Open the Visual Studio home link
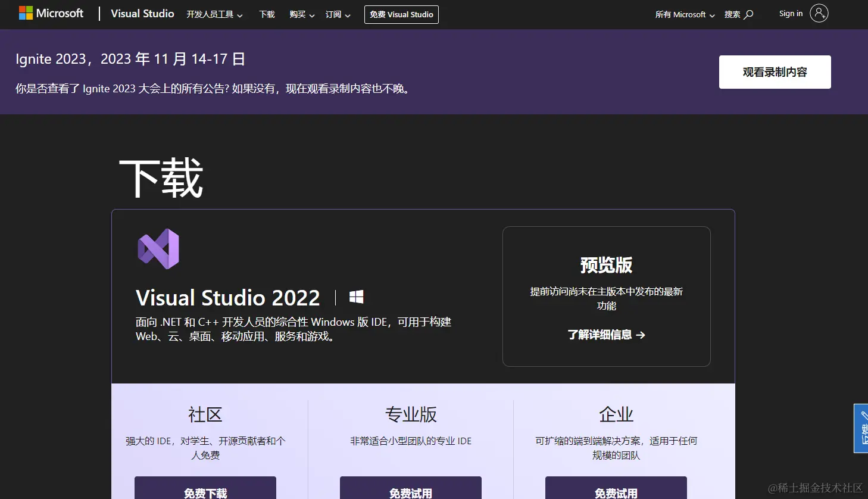This screenshot has width=868, height=499. tap(142, 14)
